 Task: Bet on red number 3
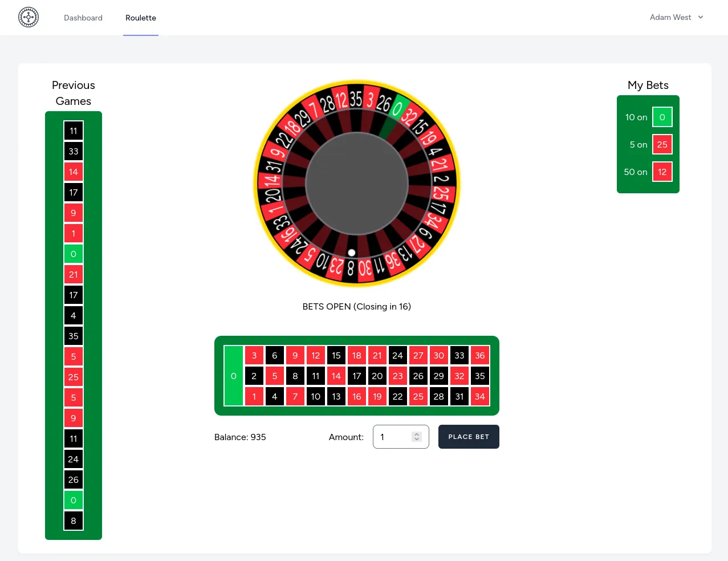pyautogui.click(x=254, y=355)
